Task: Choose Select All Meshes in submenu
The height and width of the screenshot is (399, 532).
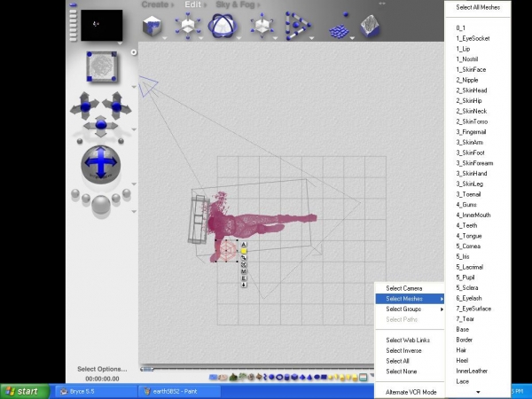Action: [478, 7]
